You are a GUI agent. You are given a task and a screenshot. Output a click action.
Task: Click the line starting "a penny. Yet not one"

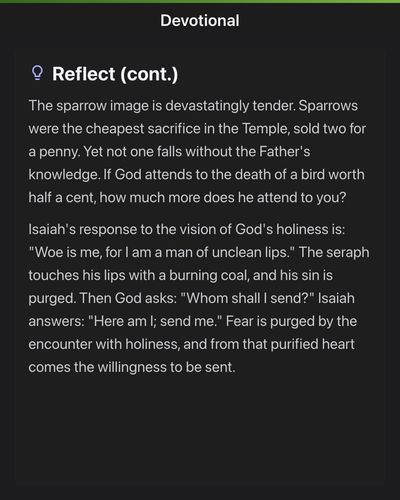[x=169, y=152]
